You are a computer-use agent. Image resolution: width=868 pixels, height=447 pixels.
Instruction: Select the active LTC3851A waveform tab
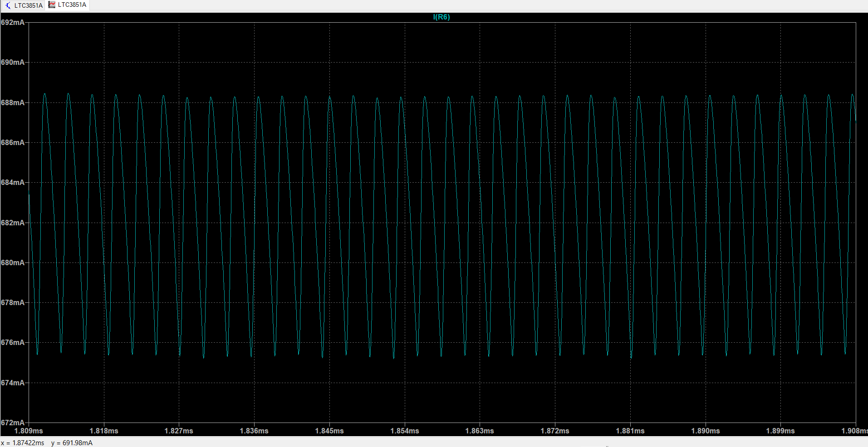click(71, 5)
